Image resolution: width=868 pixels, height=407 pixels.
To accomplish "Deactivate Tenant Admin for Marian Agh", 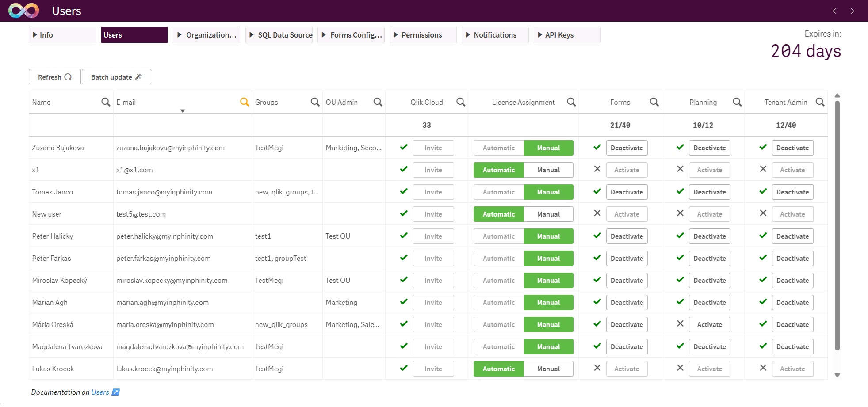I will point(792,303).
